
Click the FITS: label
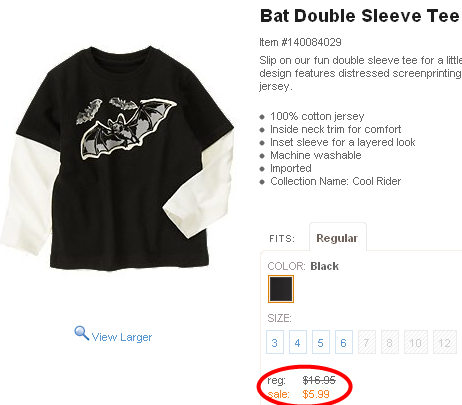tap(282, 239)
